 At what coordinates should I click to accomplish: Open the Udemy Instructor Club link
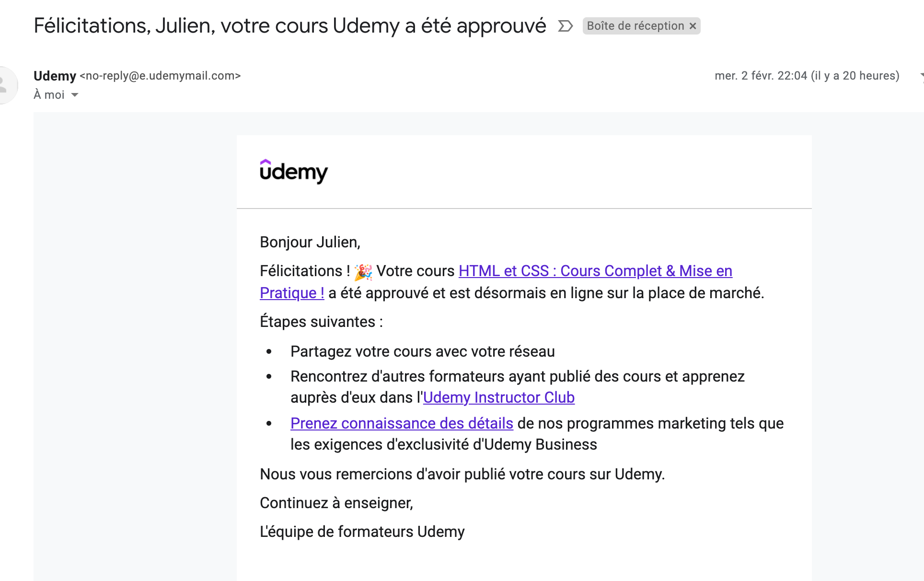pyautogui.click(x=498, y=397)
